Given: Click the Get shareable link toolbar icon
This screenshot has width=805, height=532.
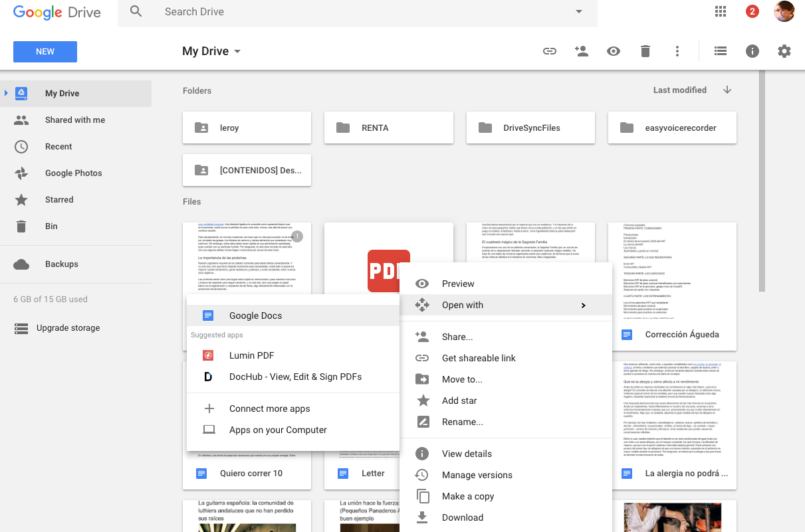Looking at the screenshot, I should (550, 50).
